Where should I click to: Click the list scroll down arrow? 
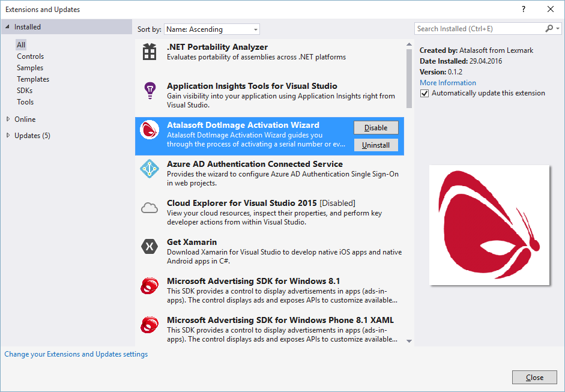409,341
